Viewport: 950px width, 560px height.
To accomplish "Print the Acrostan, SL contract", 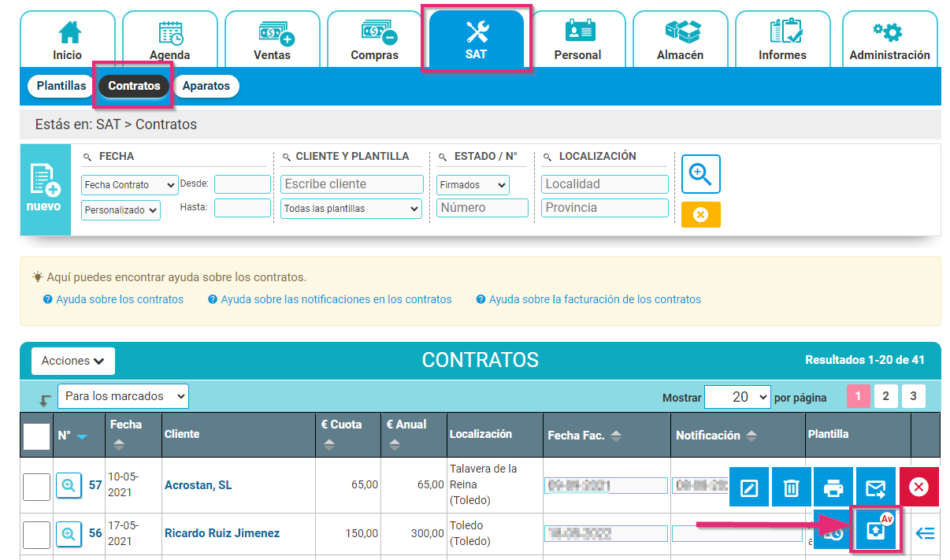I will click(x=833, y=486).
